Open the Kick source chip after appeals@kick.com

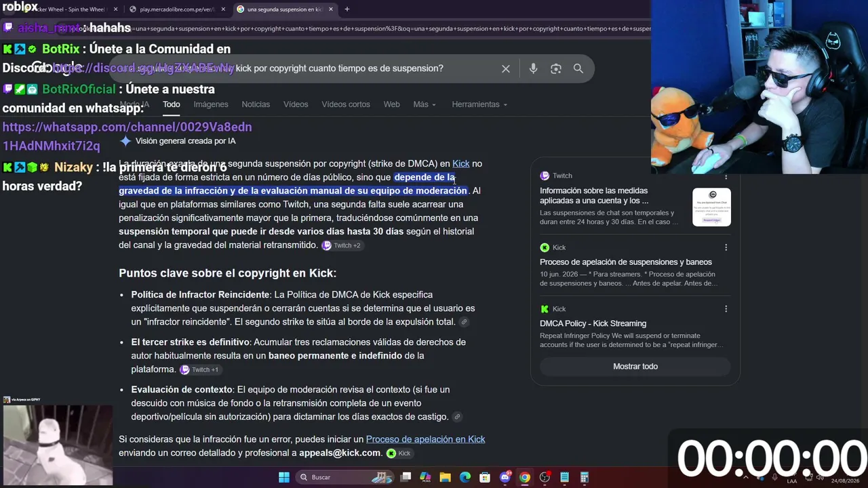399,453
